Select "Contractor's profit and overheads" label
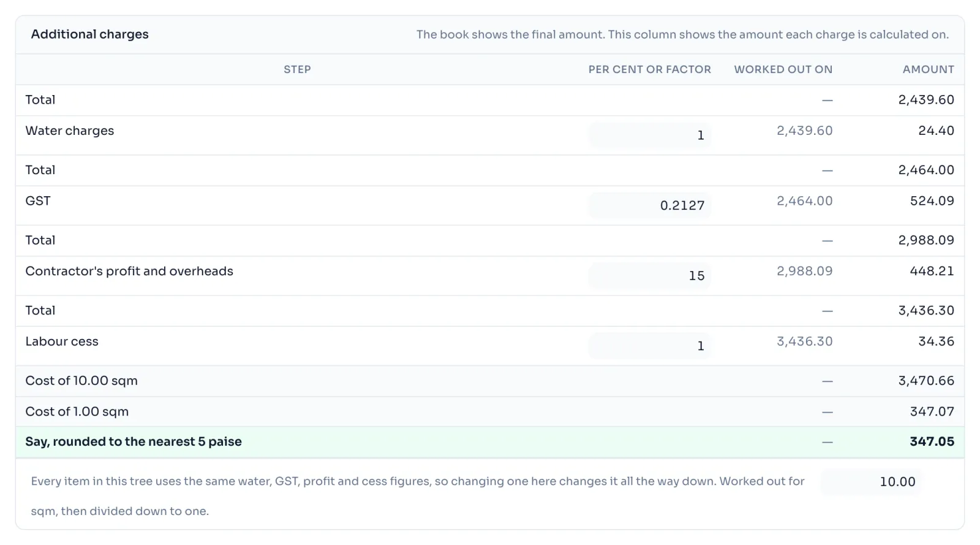 (129, 271)
